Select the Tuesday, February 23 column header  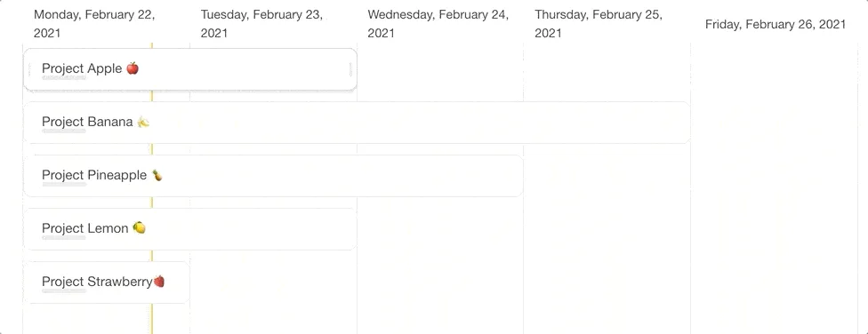click(261, 24)
